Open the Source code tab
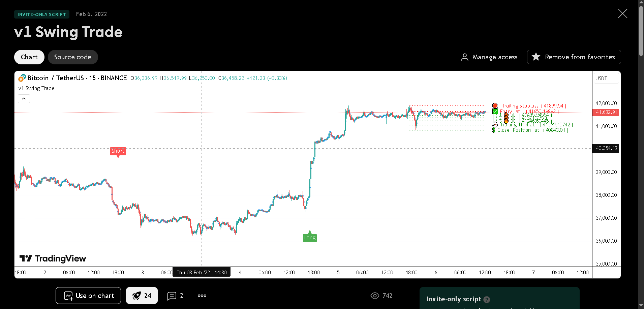 73,57
